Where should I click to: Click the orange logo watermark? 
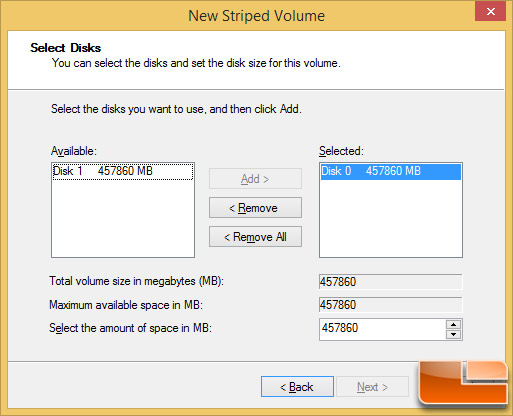(463, 383)
